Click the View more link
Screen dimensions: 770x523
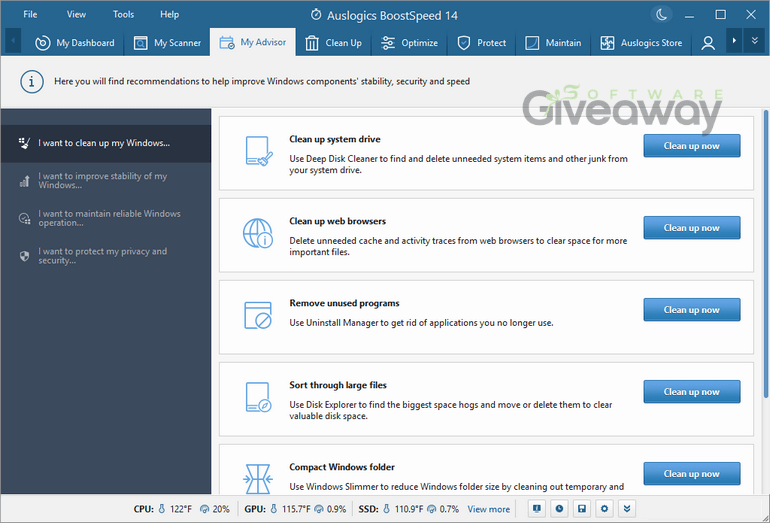(x=489, y=509)
